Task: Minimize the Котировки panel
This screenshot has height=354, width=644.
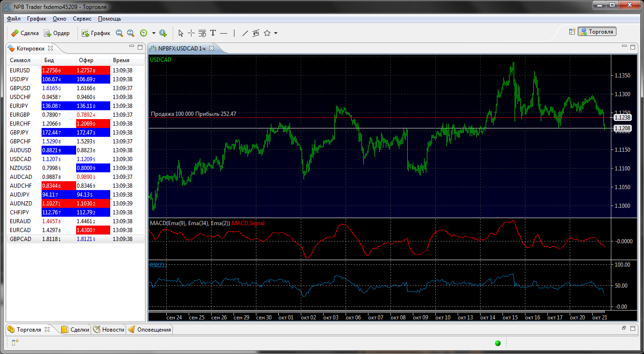Action: pos(132,47)
